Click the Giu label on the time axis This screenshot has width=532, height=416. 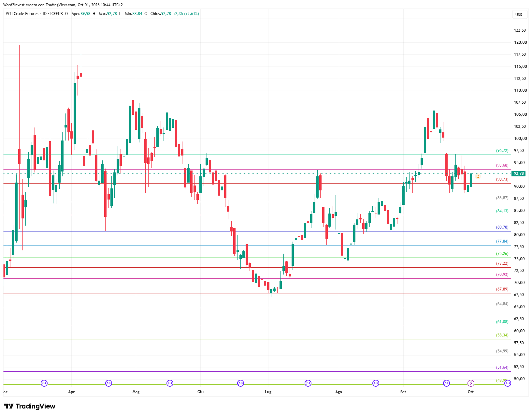200,392
